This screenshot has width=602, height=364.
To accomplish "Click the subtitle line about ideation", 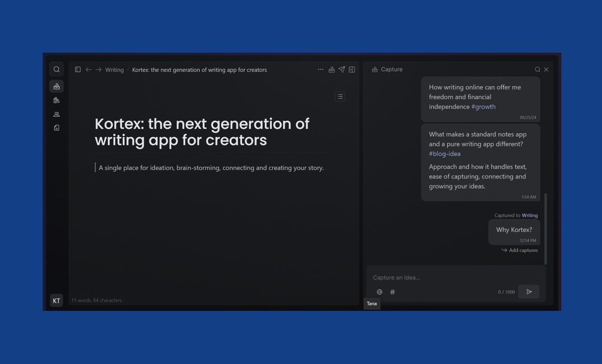I will coord(211,168).
